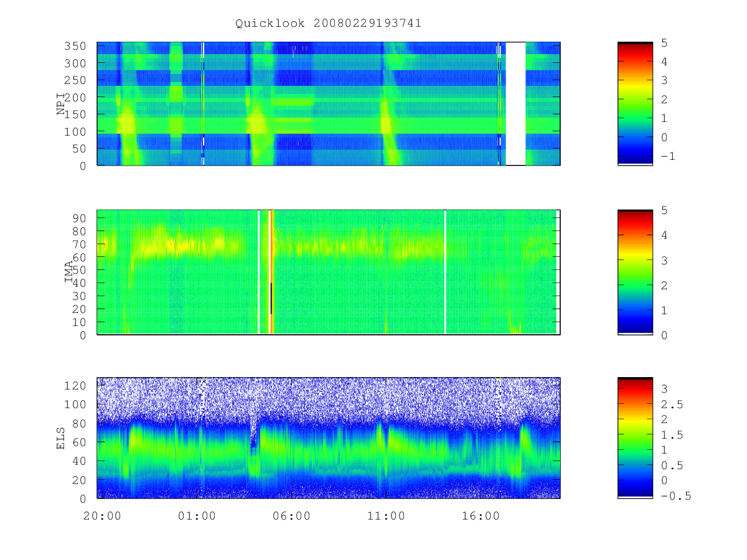Click the IMA axis label

69,273
